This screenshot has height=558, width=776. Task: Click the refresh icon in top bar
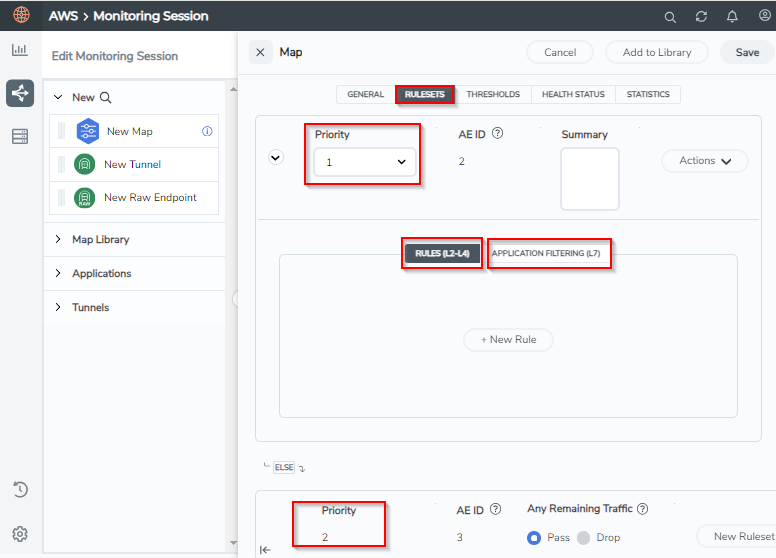coord(701,17)
